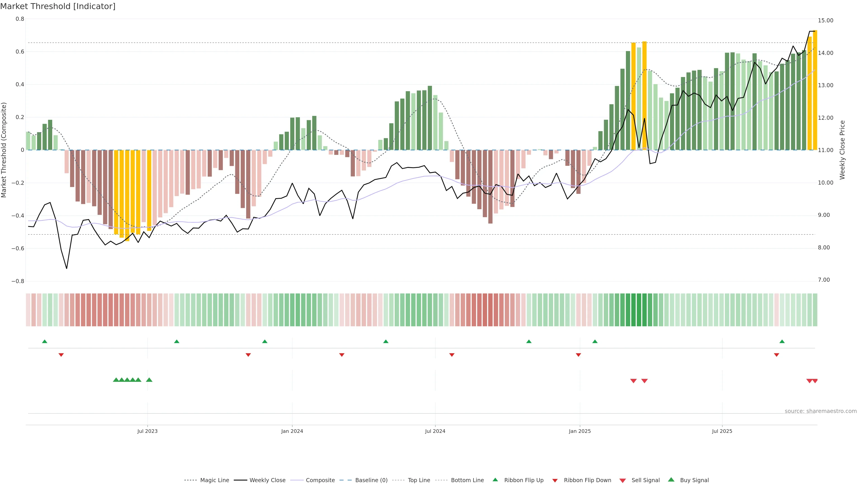Viewport: 868px width, 488px height.
Task: Toggle the Baseline (0) legend entry
Action: [x=371, y=480]
